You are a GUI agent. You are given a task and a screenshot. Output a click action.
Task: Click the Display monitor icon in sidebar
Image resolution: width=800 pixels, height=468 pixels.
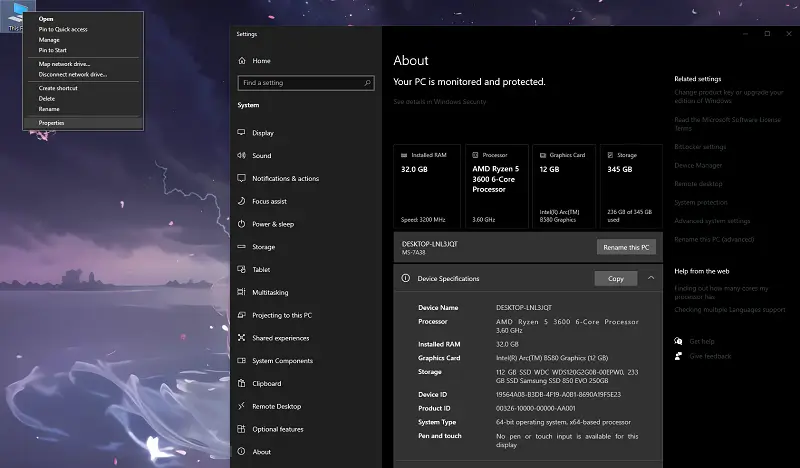tap(242, 133)
